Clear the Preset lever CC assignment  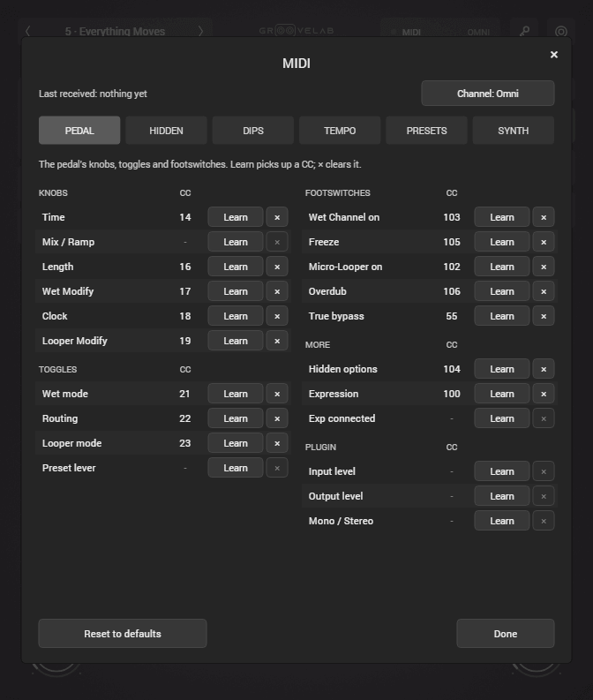(x=277, y=468)
